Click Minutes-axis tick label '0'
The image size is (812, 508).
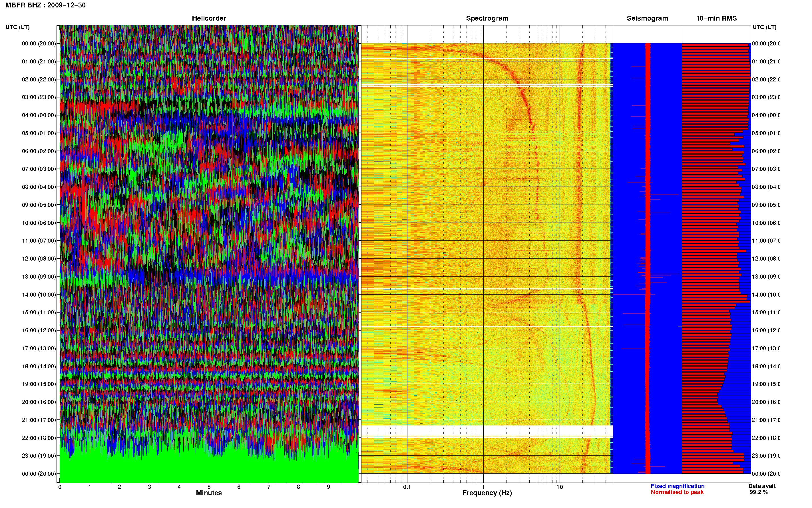(60, 487)
